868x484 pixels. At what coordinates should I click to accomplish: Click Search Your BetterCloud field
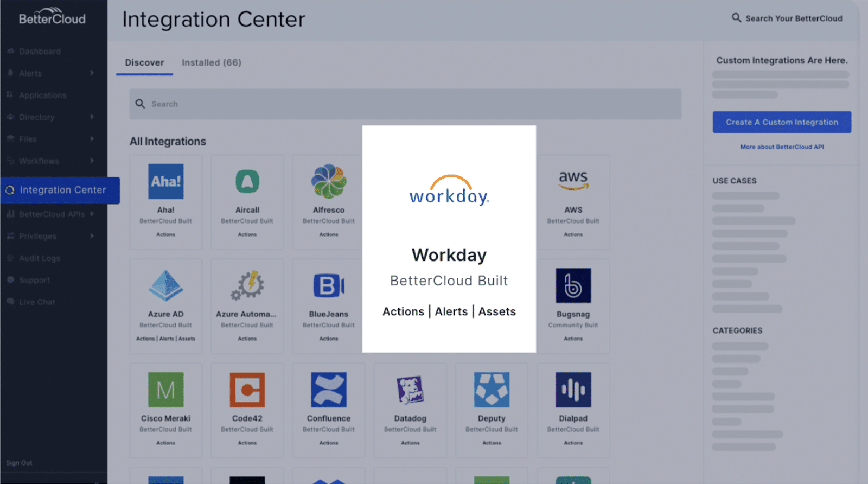click(x=794, y=18)
